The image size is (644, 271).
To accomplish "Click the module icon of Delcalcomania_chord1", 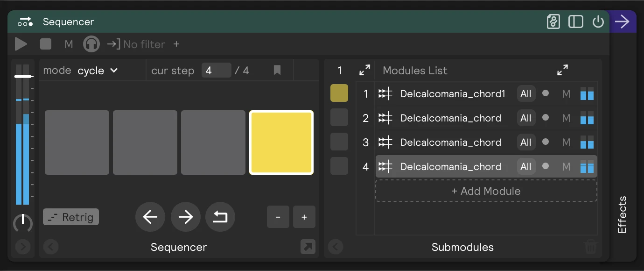I will (x=385, y=94).
